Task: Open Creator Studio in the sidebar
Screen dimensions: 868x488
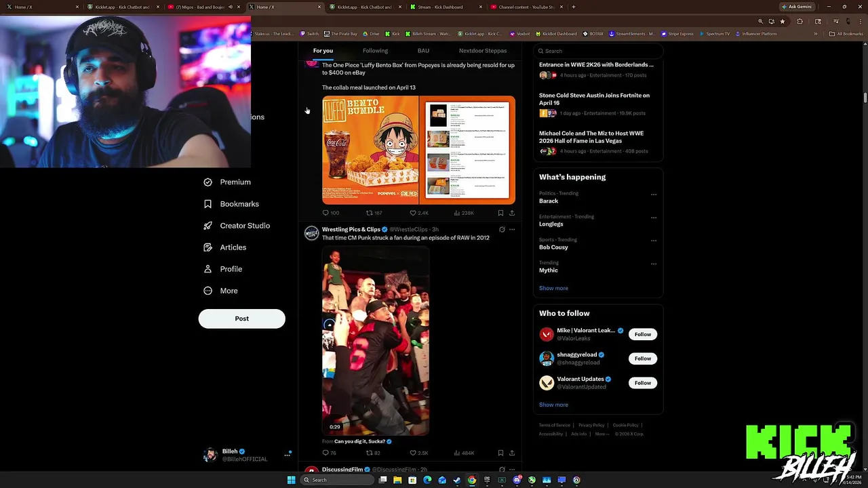Action: point(237,225)
